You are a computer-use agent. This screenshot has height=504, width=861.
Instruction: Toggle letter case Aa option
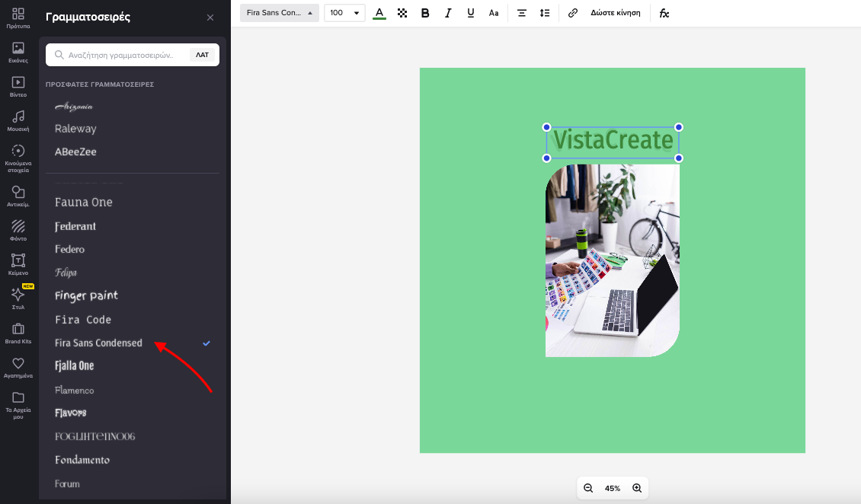494,13
